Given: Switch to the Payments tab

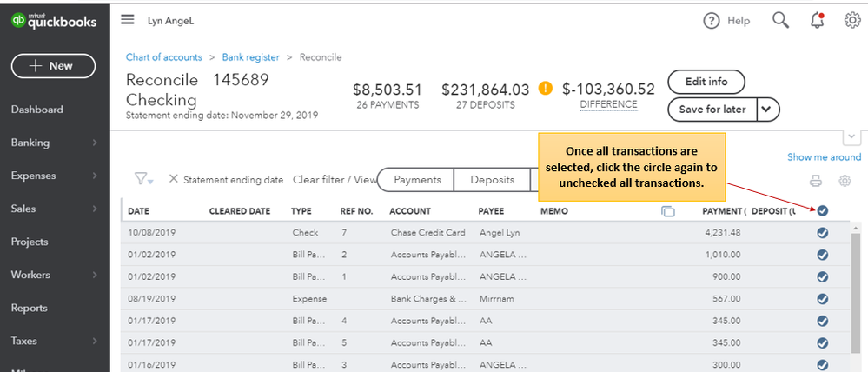Looking at the screenshot, I should (x=417, y=180).
